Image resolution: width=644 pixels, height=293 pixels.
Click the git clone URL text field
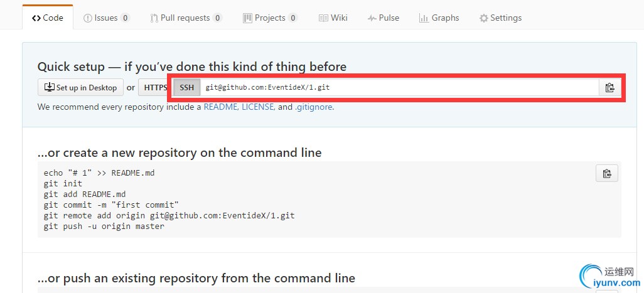[399, 88]
